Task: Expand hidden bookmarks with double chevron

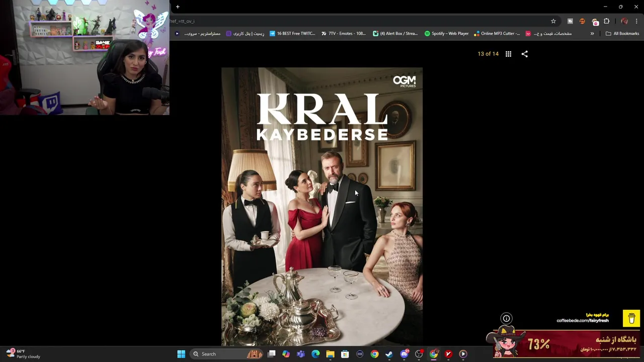Action: [x=592, y=34]
